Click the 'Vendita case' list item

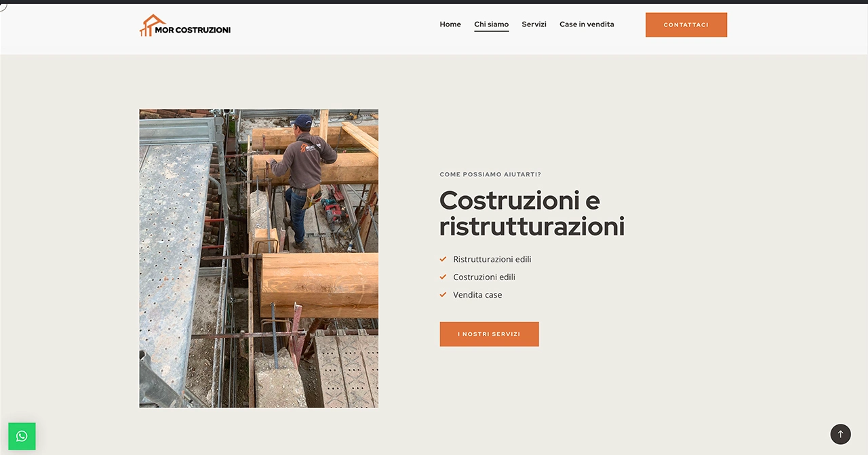click(477, 294)
